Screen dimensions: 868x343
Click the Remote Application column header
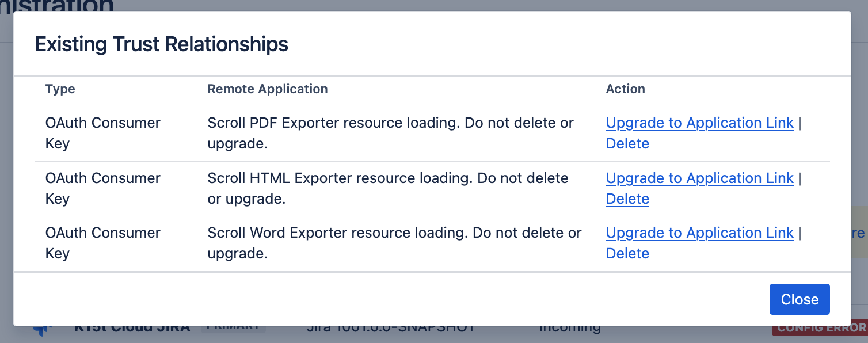pyautogui.click(x=267, y=89)
